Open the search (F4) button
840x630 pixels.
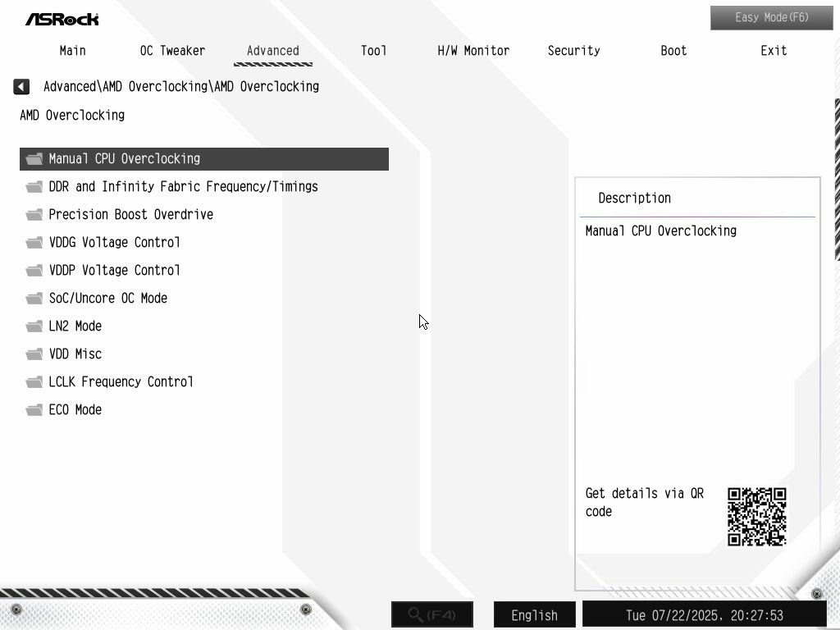(432, 614)
